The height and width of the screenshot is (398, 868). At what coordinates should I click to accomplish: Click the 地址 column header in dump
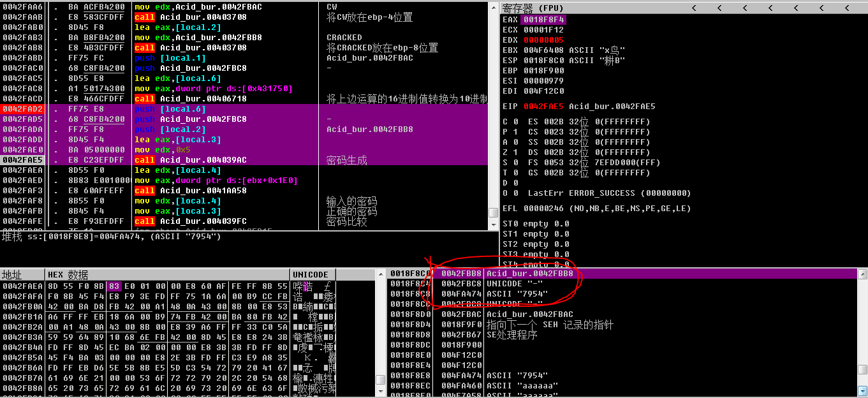click(x=22, y=274)
